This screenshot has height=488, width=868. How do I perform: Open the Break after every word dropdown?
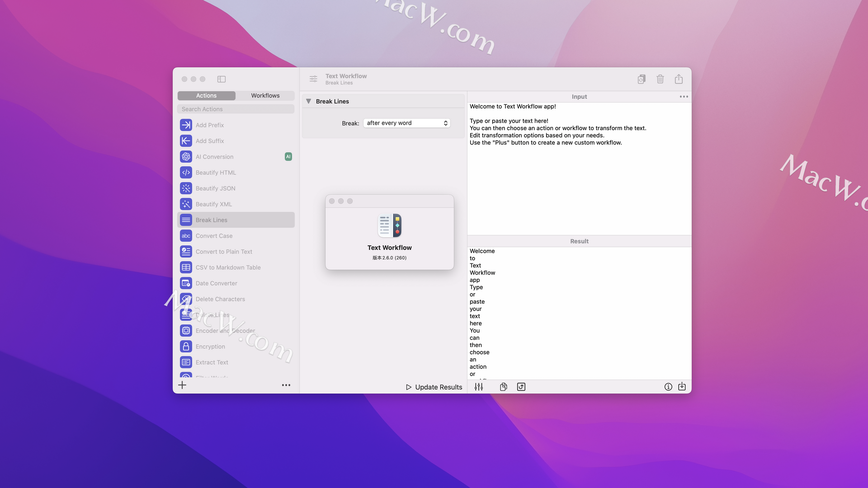pos(406,123)
